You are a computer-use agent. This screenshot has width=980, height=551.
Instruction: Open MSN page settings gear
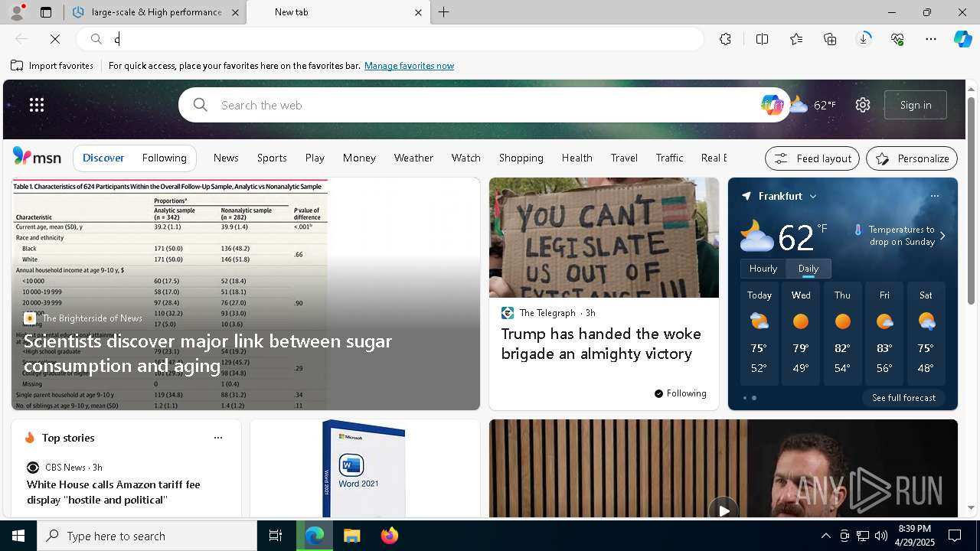click(863, 105)
